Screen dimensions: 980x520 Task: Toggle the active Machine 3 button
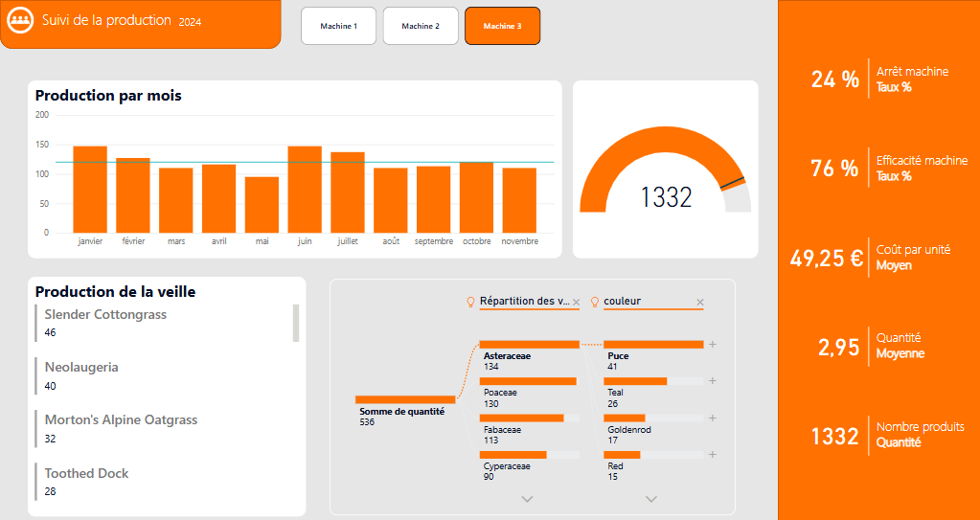(x=502, y=26)
